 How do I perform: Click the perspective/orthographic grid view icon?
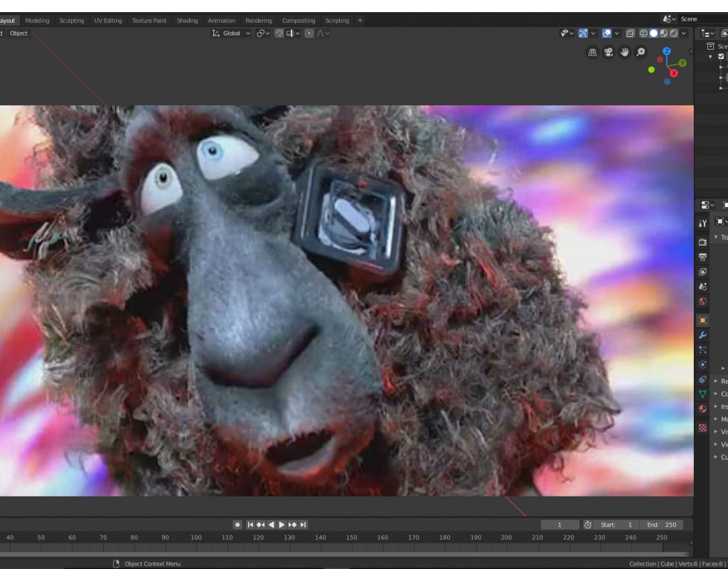click(x=592, y=52)
